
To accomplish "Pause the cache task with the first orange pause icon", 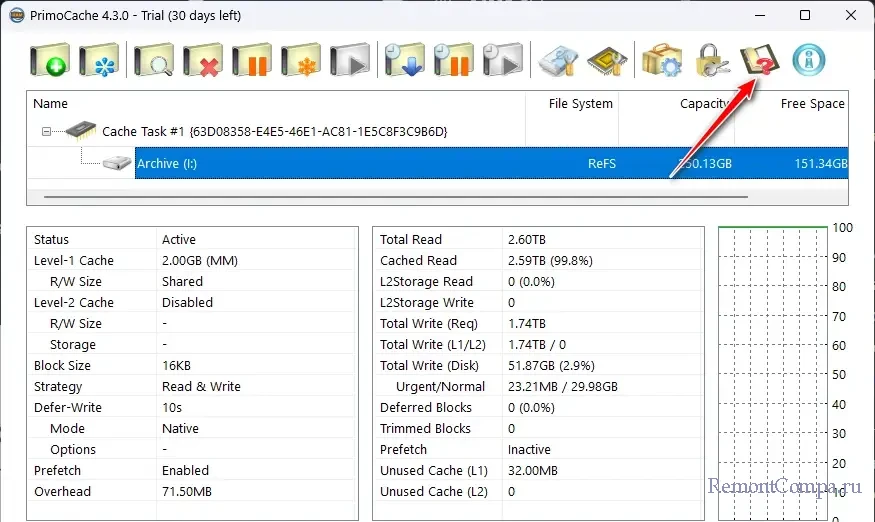I will tap(252, 60).
